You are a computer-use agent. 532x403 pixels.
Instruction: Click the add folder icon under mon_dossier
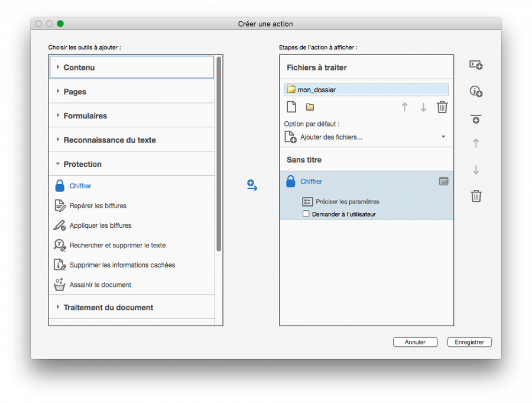pyautogui.click(x=310, y=107)
